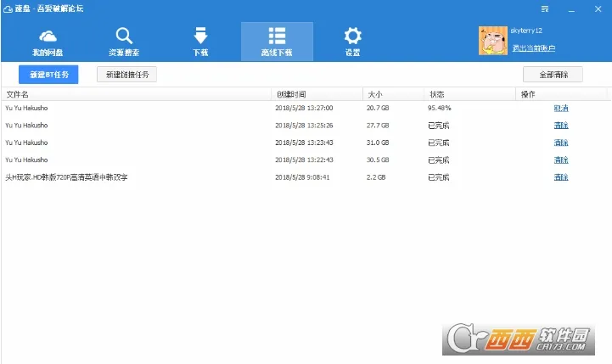
Task: Click the 文件名 column header
Action: (136, 94)
